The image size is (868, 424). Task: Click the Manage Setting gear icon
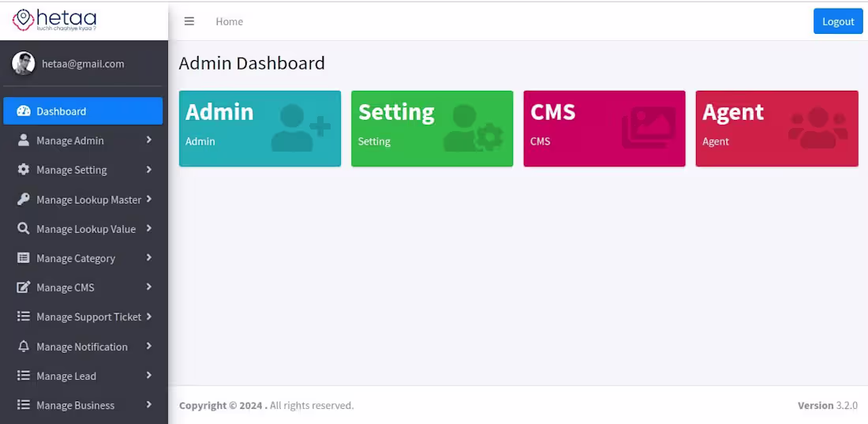coord(24,170)
